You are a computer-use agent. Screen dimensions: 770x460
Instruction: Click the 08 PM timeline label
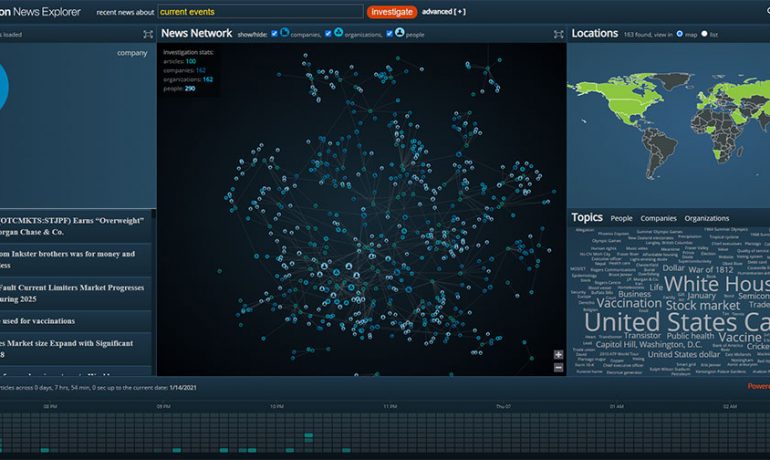(x=50, y=406)
